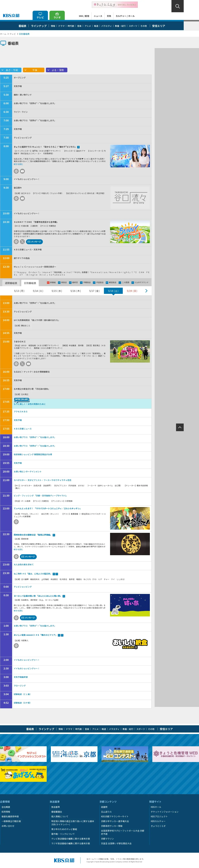Open カルチャー / ホール header link
This screenshot has height=868, width=199.
pyautogui.click(x=125, y=16)
